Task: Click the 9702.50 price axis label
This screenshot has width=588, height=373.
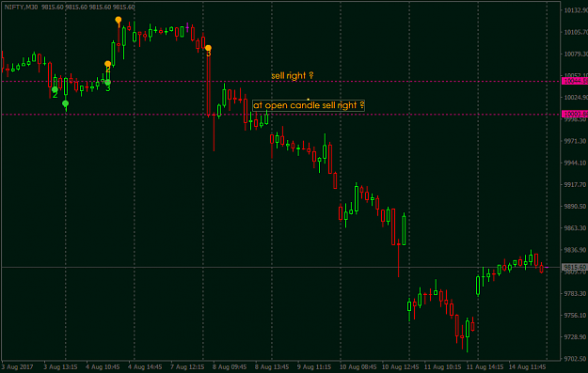Action: click(576, 358)
